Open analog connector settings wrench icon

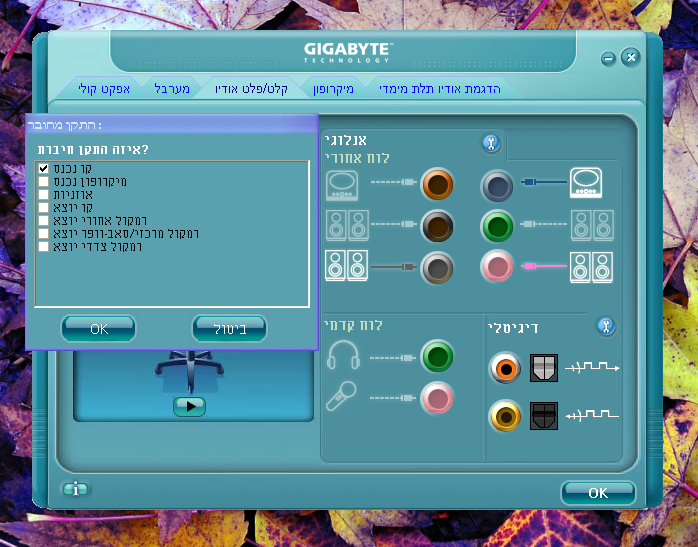[x=491, y=144]
